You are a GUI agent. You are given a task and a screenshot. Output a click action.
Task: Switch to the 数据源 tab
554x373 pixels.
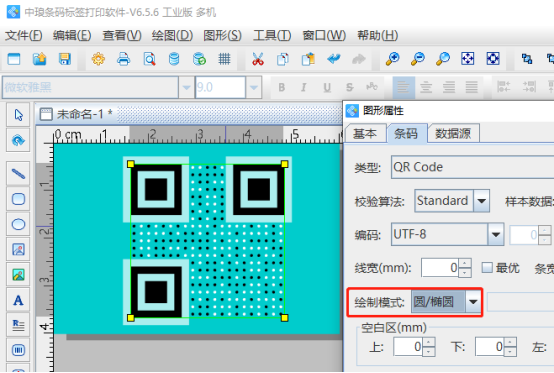[453, 134]
